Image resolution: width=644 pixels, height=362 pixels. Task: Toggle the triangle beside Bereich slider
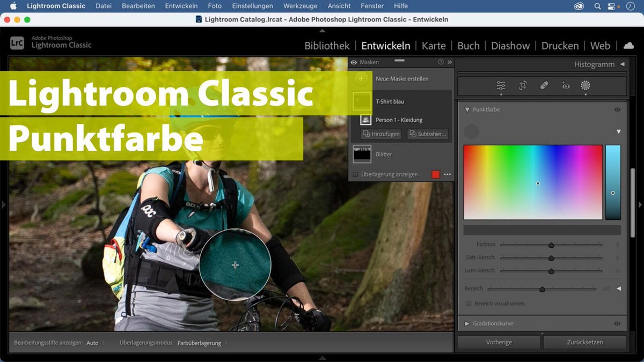[x=618, y=289]
